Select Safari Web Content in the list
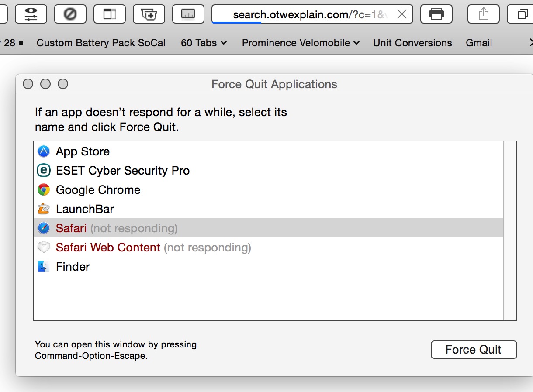 [x=108, y=248]
